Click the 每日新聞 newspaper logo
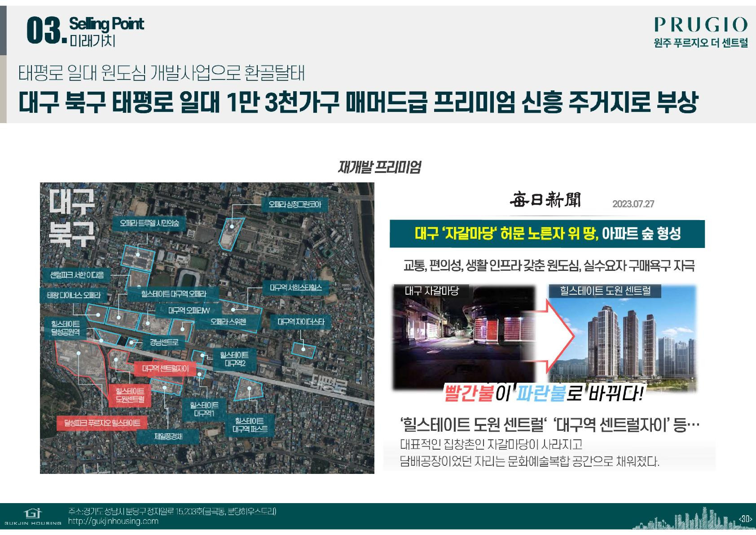 click(x=545, y=200)
